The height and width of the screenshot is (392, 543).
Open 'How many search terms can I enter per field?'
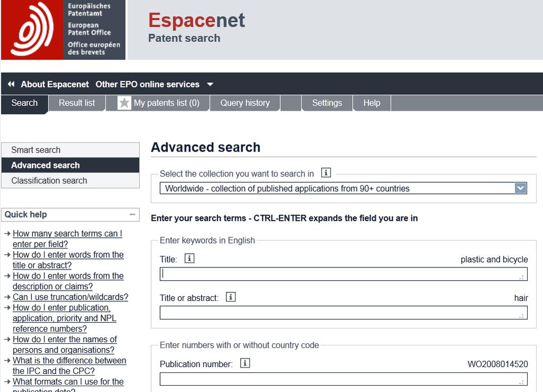click(x=67, y=239)
